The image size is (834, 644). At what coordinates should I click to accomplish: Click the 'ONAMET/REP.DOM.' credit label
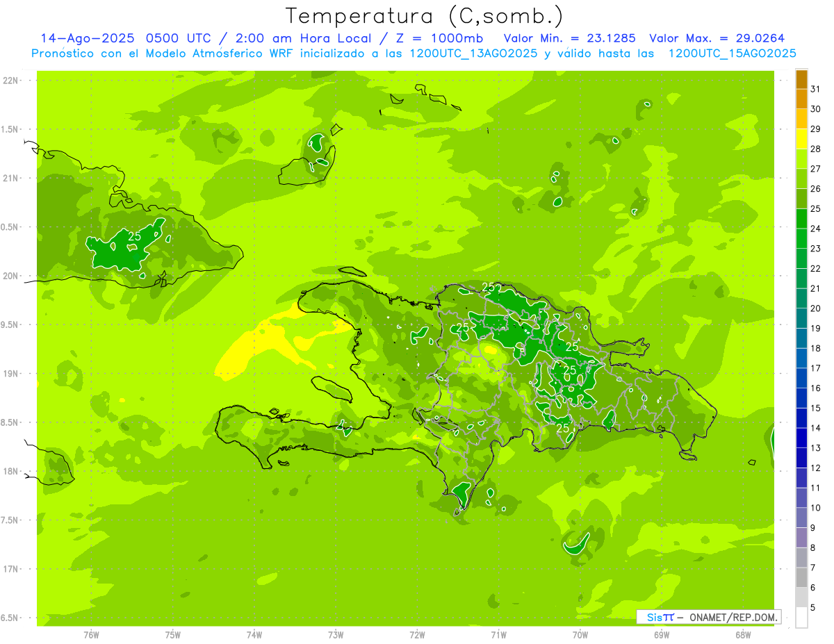[733, 617]
